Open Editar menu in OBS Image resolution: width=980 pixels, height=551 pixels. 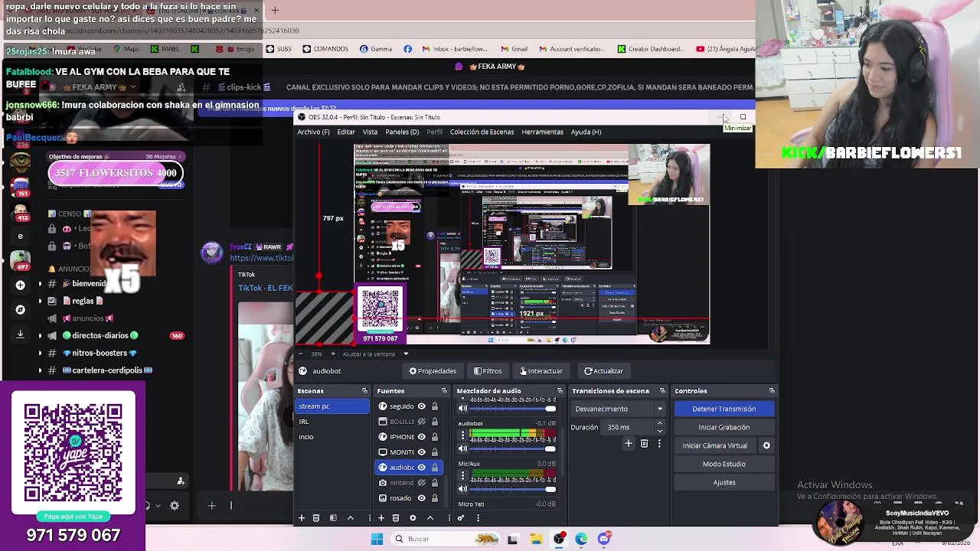[x=346, y=132]
